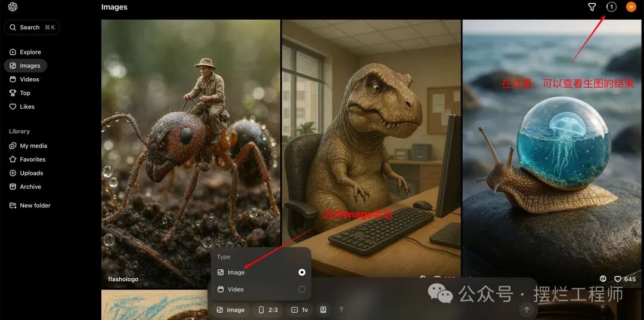Click the question mark help icon
The image size is (644, 320).
(341, 310)
